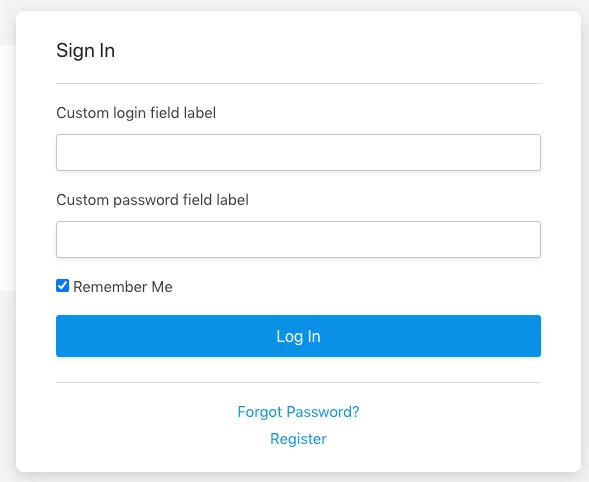
Task: Open the Forgot Password? link
Action: click(298, 412)
